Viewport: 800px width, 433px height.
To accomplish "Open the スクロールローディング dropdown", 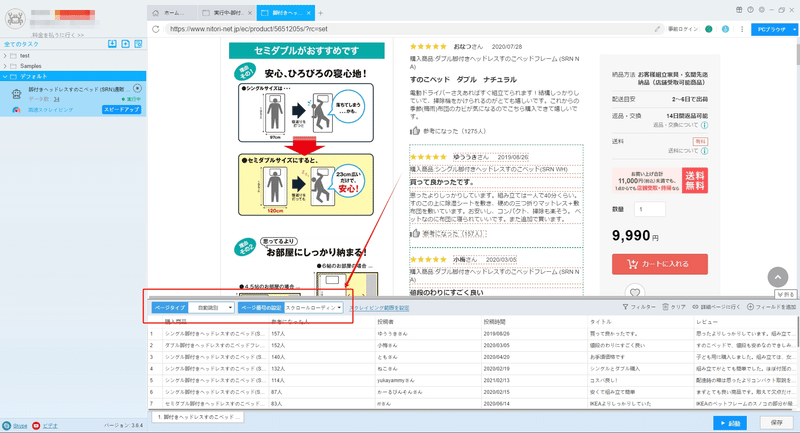I will [x=313, y=308].
